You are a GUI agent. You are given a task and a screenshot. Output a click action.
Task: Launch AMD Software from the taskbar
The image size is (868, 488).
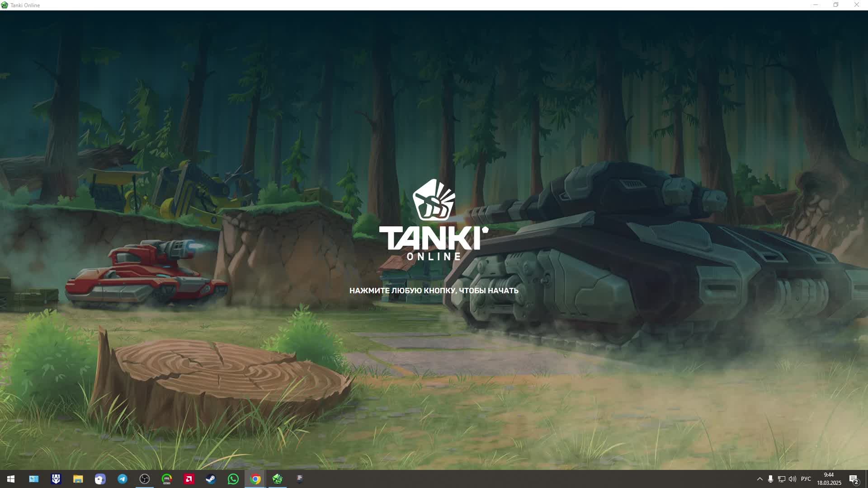tap(189, 479)
